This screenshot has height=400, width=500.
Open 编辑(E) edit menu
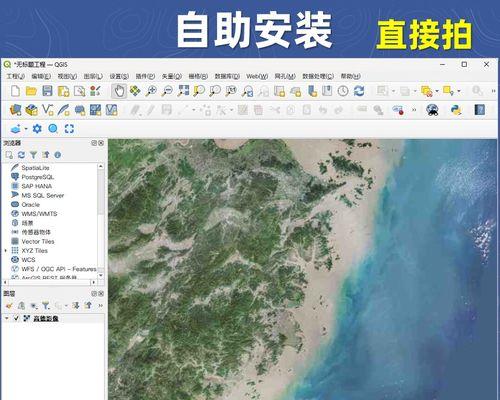coord(41,76)
